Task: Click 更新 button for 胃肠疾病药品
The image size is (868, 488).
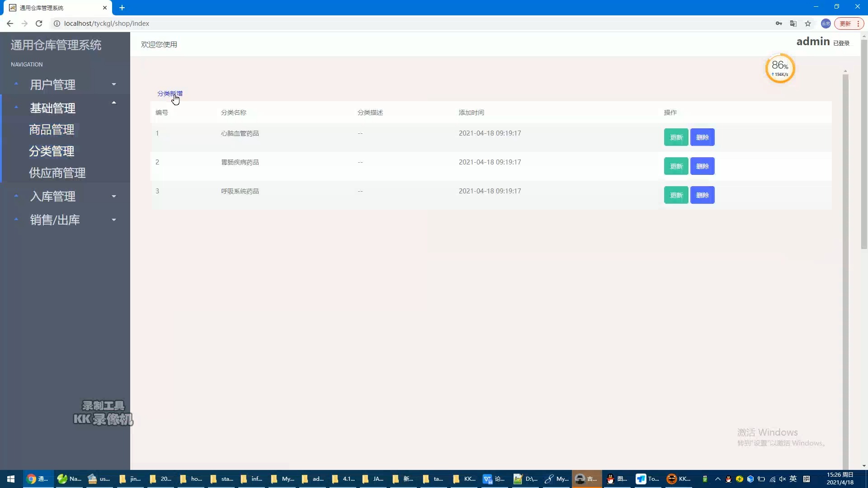Action: coord(675,166)
